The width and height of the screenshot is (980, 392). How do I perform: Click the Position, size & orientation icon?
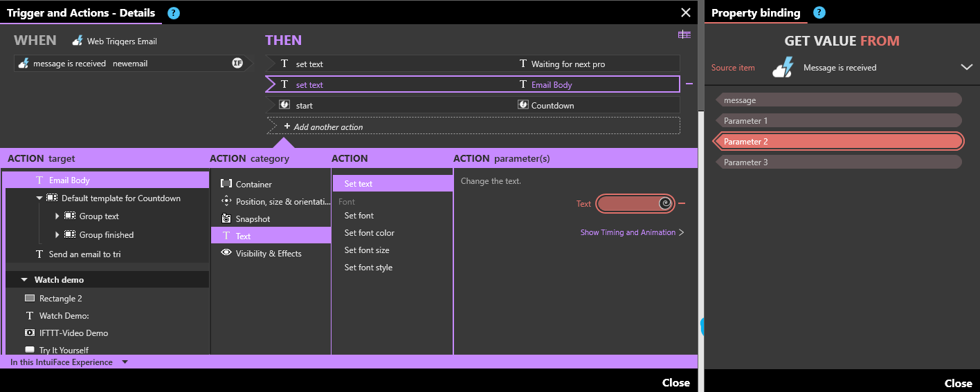pos(226,201)
